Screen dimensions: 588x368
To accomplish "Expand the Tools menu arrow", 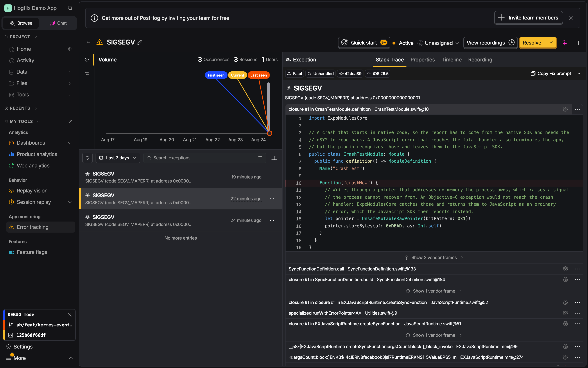I will point(70,95).
